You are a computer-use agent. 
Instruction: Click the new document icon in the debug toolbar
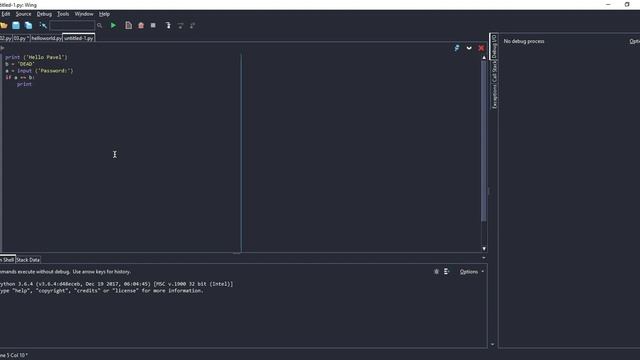pyautogui.click(x=129, y=25)
